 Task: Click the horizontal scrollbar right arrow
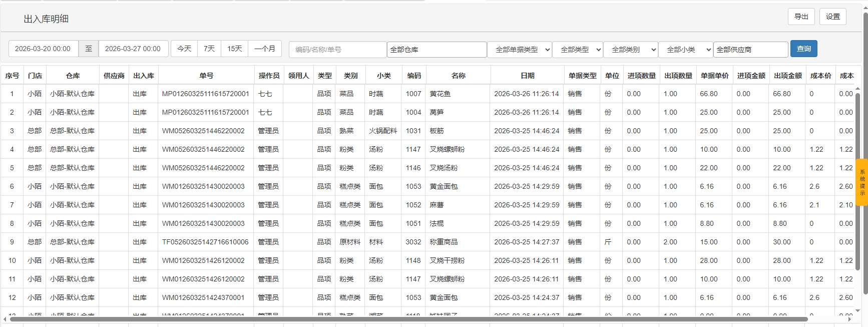[849, 319]
